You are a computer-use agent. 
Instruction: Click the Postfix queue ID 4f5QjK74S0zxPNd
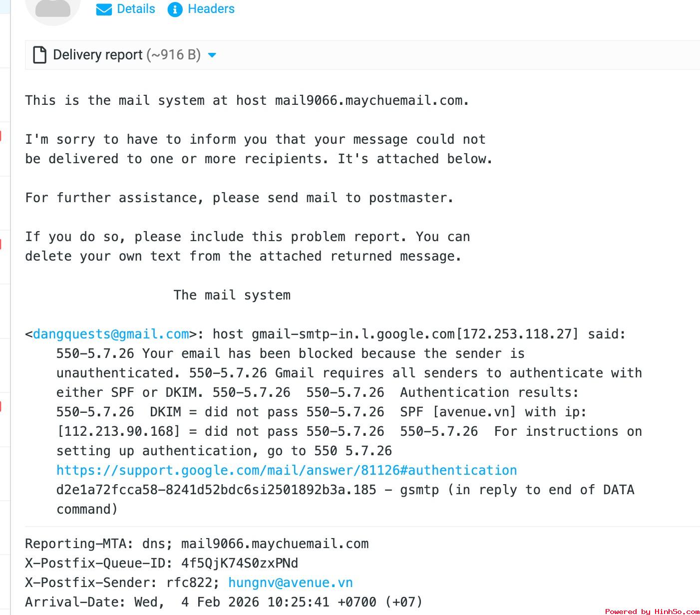click(x=240, y=563)
